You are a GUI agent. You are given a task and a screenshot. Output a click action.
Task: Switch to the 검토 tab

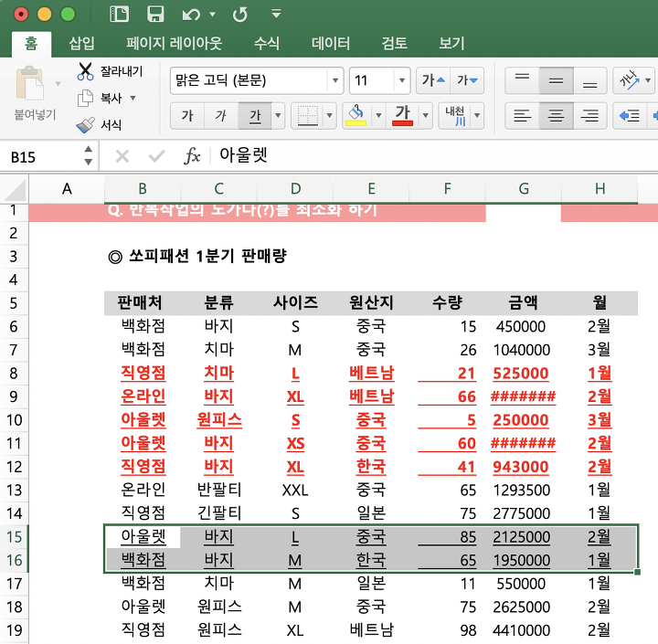tap(395, 43)
